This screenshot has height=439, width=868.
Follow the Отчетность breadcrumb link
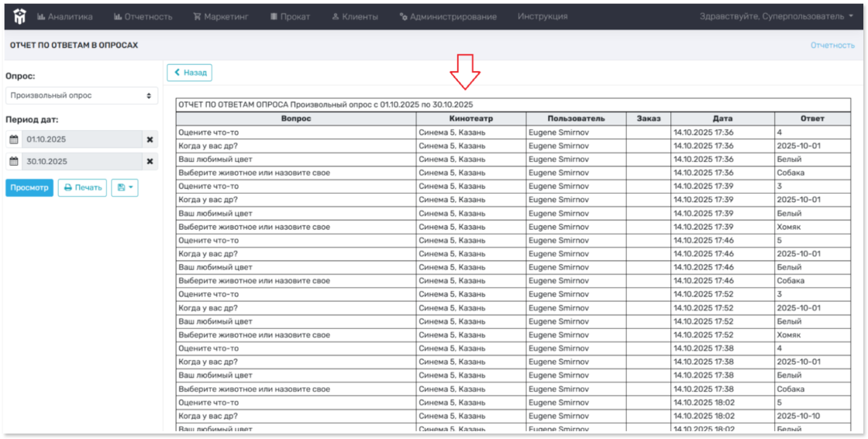pos(832,46)
